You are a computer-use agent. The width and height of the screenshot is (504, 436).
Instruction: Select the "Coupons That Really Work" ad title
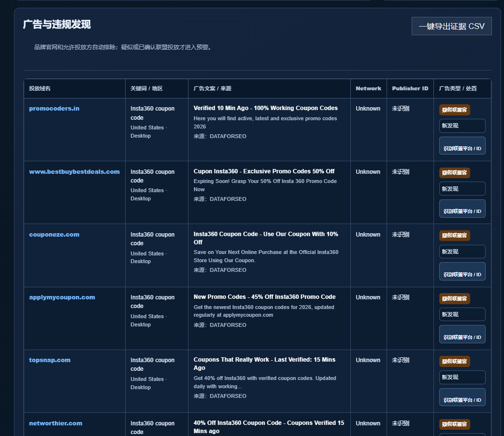point(264,364)
